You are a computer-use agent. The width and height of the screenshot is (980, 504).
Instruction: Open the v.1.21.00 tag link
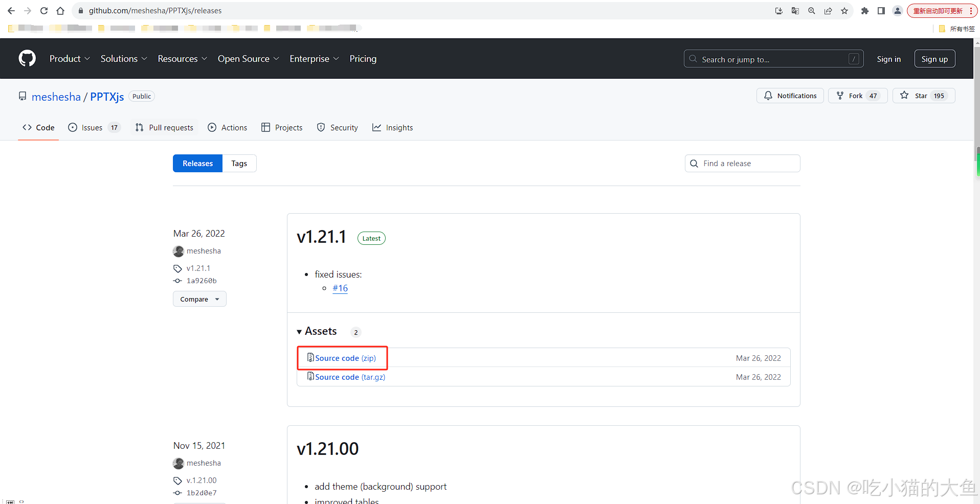pos(202,480)
